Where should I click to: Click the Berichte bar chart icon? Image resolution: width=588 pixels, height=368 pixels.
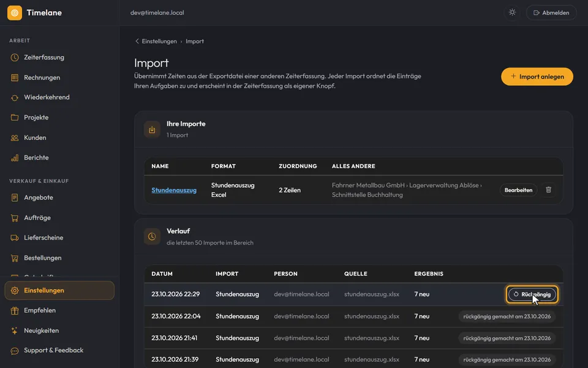click(x=15, y=158)
